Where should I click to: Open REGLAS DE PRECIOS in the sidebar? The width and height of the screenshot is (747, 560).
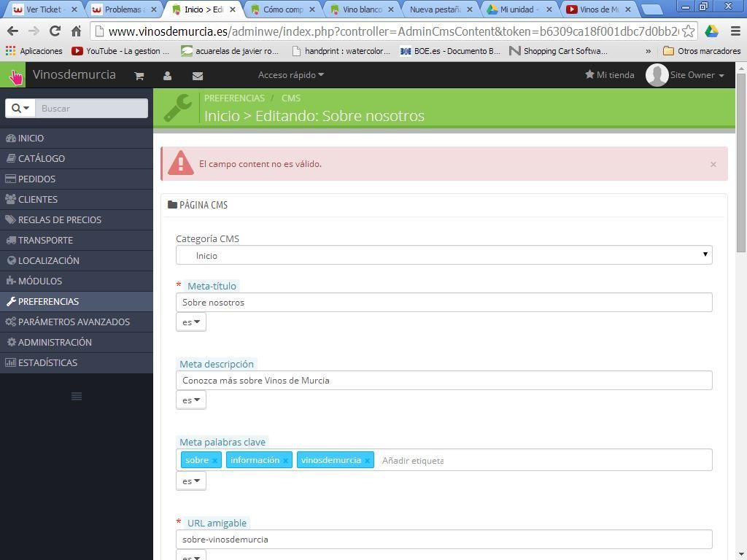coord(76,220)
